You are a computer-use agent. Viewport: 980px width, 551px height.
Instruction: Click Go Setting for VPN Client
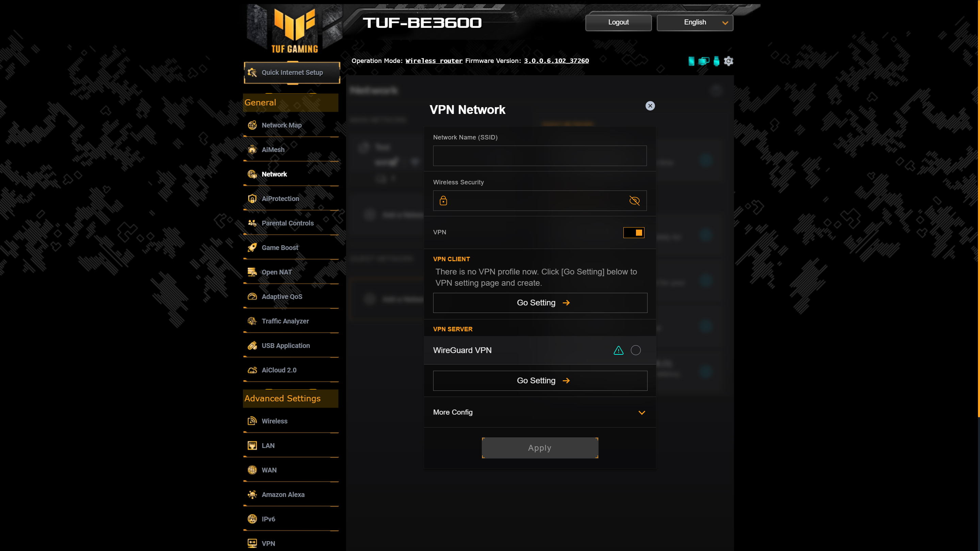540,302
